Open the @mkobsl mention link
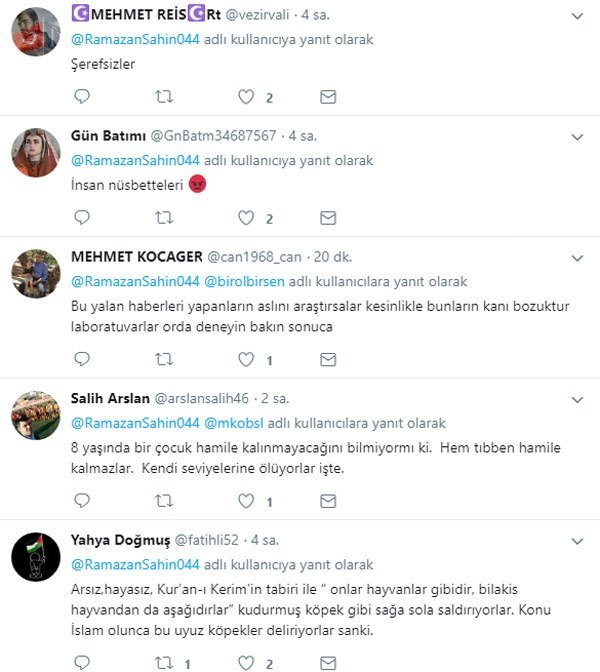Screen dimensions: 600x672 click(x=234, y=423)
